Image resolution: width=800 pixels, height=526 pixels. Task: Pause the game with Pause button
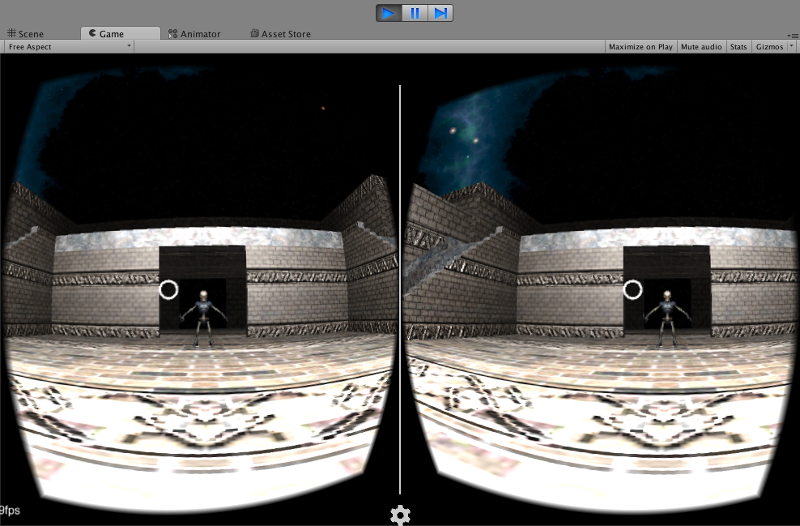pos(415,13)
